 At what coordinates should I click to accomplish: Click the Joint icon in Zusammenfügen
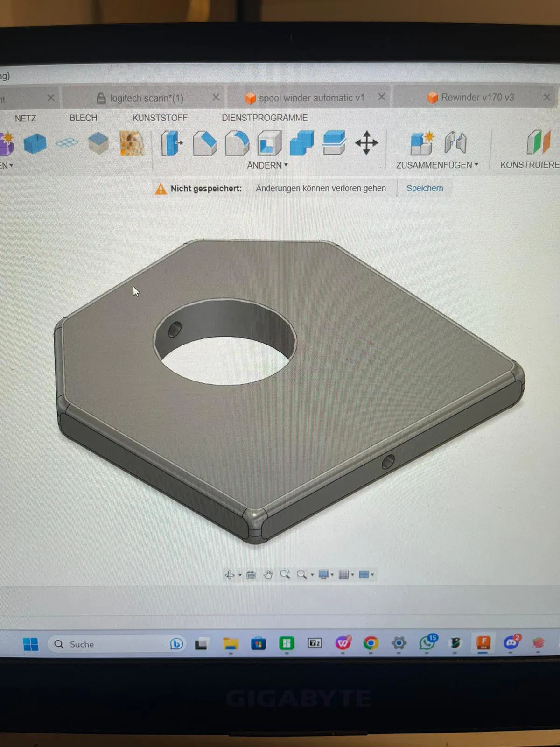455,143
